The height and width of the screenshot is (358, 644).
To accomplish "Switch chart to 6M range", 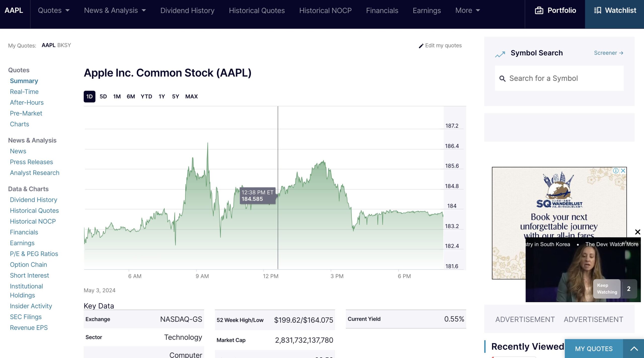I will pyautogui.click(x=131, y=96).
